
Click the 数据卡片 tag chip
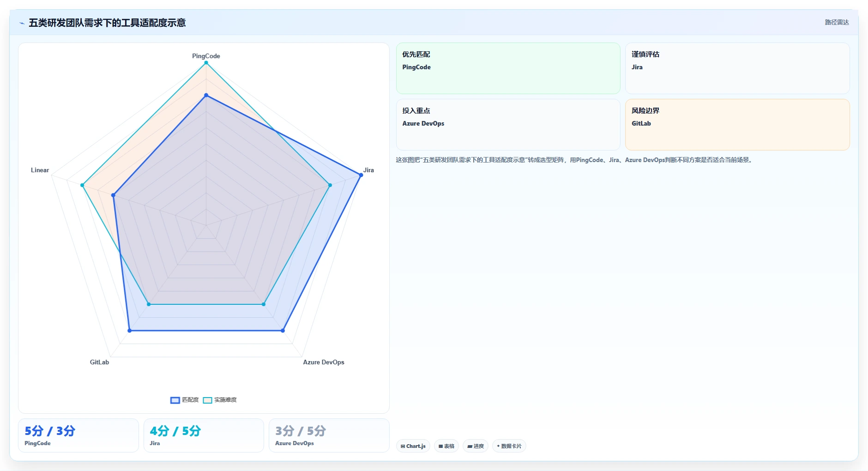point(509,446)
